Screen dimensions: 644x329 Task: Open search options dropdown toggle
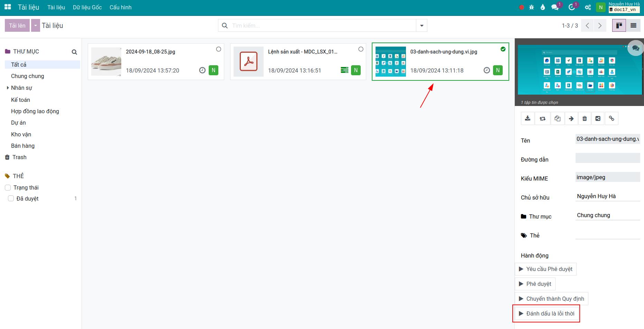click(422, 26)
